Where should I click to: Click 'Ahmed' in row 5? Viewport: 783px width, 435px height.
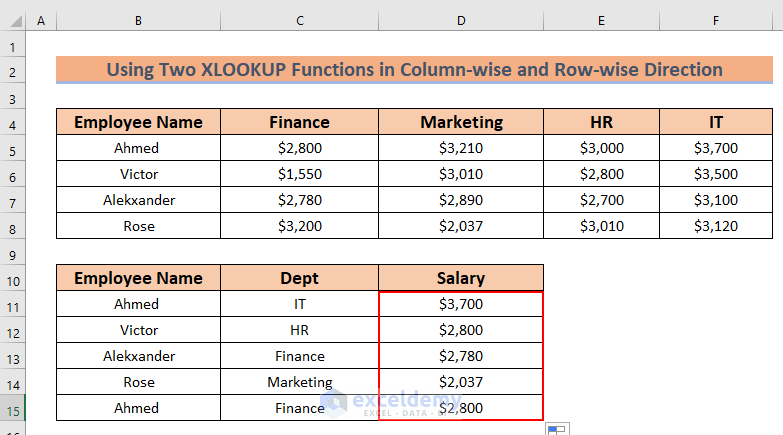point(138,148)
